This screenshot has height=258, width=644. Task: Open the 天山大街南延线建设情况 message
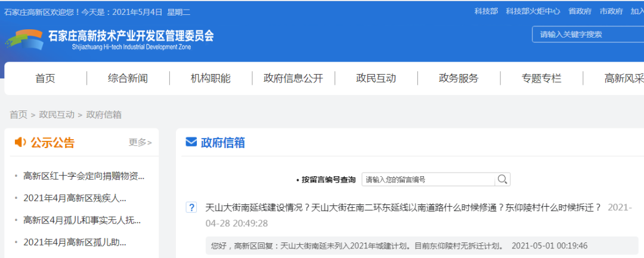tap(403, 207)
